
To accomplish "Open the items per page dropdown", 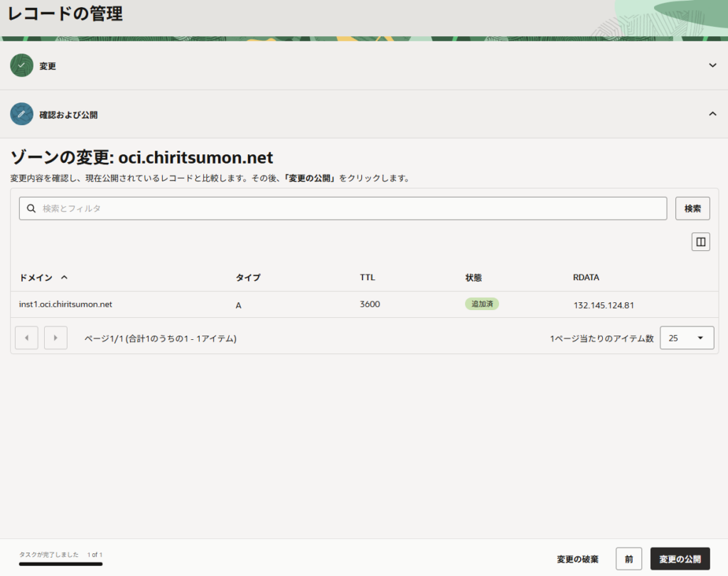I will (x=686, y=338).
